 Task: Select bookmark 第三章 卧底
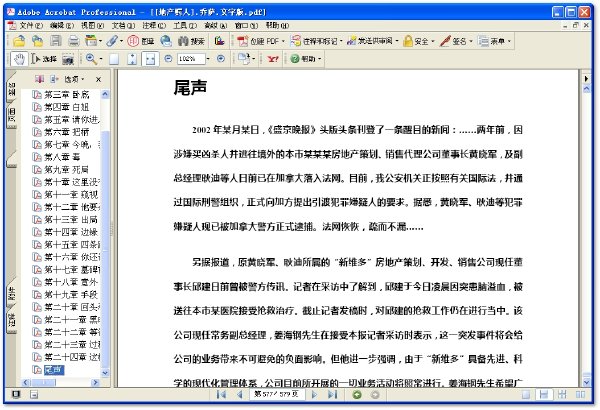pos(66,95)
